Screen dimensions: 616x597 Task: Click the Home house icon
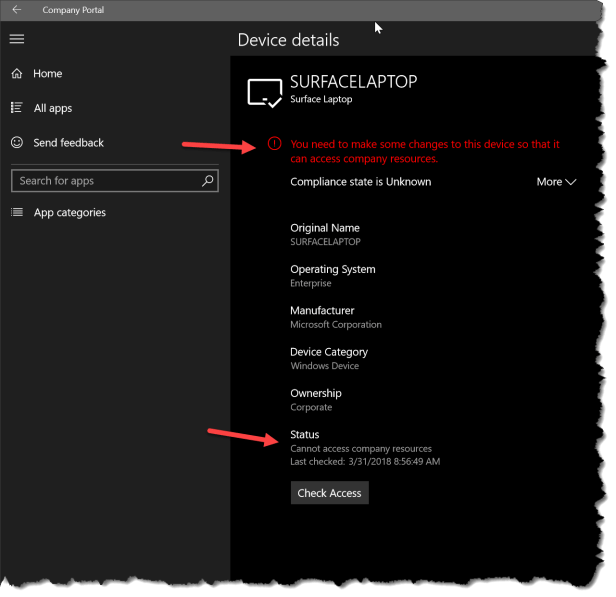pyautogui.click(x=17, y=73)
